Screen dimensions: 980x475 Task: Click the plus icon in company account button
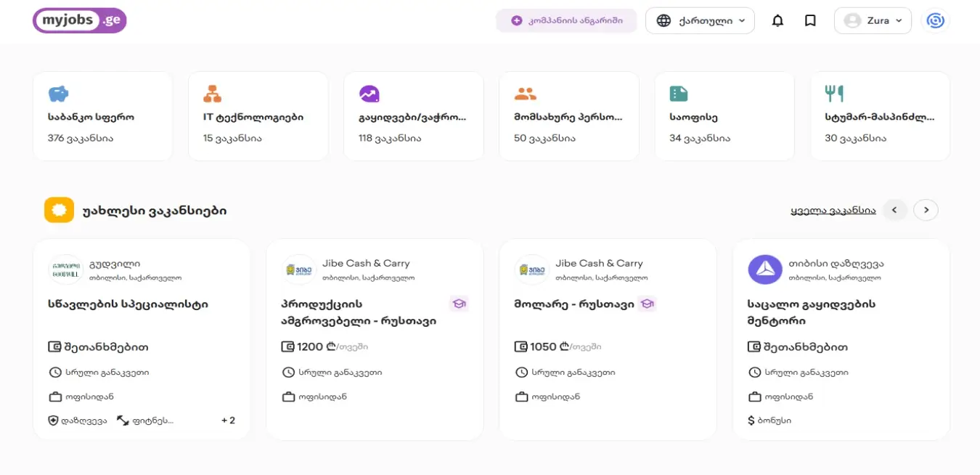(x=517, y=21)
